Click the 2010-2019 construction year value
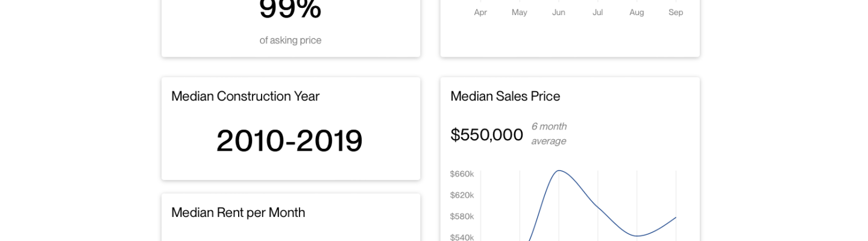The image size is (868, 241). [x=290, y=141]
